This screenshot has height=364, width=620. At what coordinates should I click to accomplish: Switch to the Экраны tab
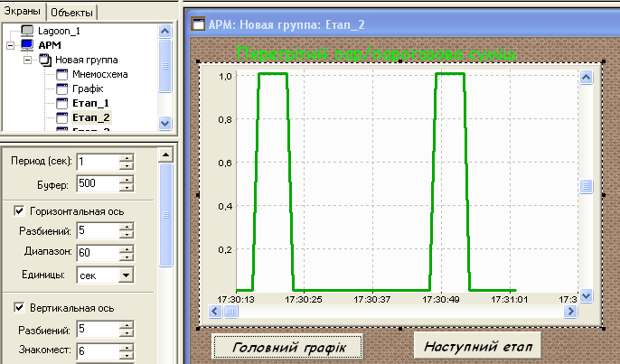point(22,11)
